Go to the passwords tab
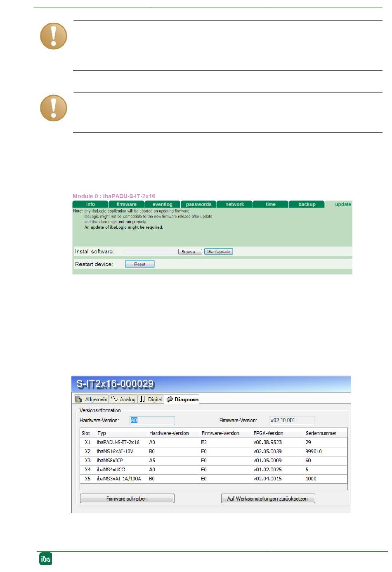Screen dimensions: 392x572 [x=198, y=204]
